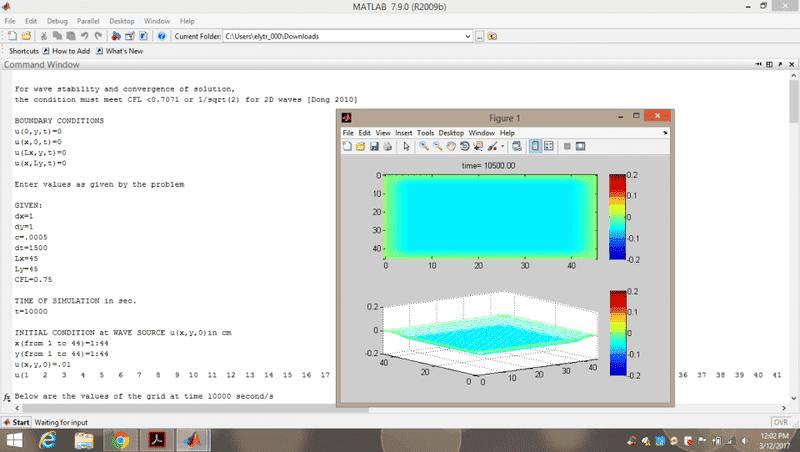Open Google Chrome from the taskbar

(x=120, y=440)
